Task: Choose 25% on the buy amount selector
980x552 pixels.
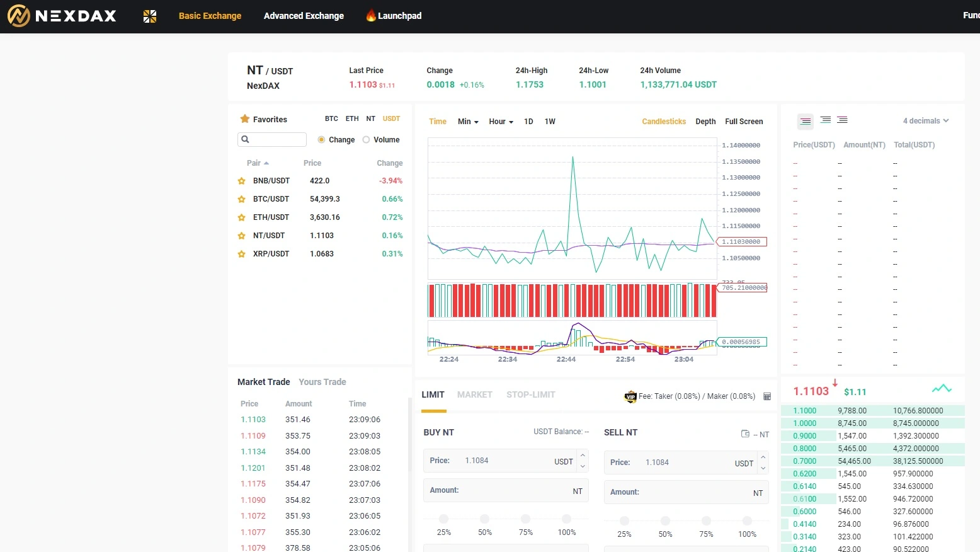Action: click(x=444, y=519)
